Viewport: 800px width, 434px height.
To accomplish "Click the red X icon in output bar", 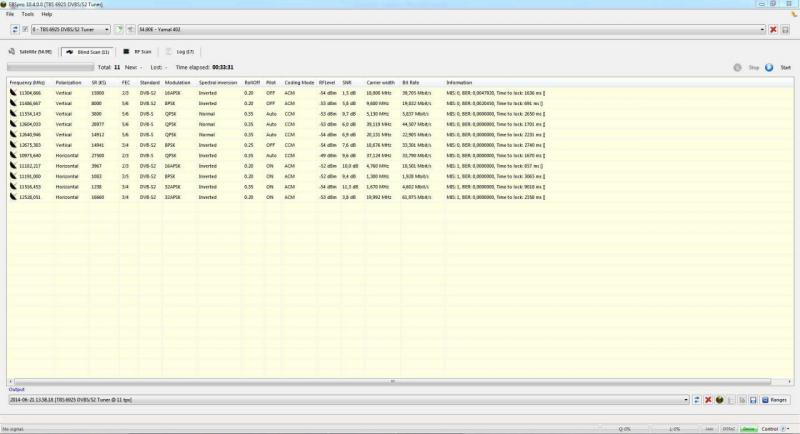I will click(x=708, y=399).
